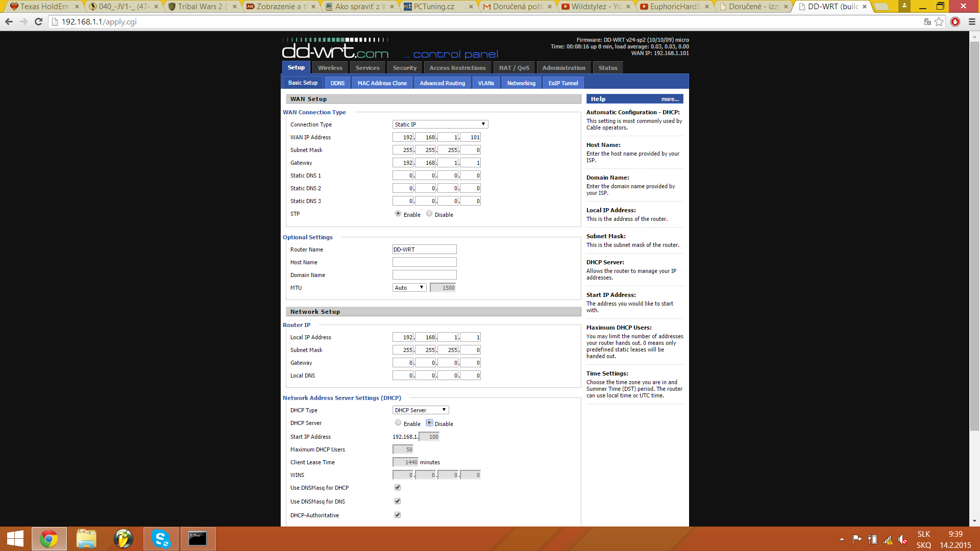Open the MAC Address Clone subtab
This screenshot has height=551, width=980.
coord(382,83)
